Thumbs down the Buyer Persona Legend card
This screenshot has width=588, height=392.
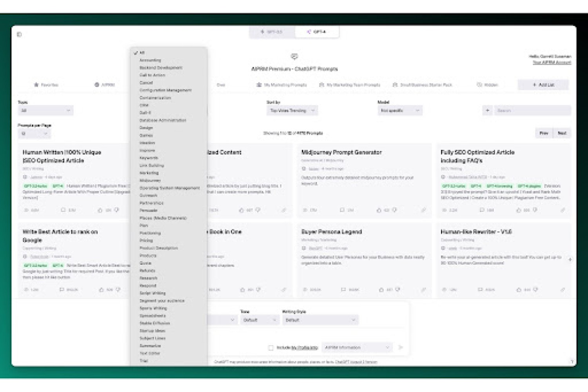pyautogui.click(x=397, y=290)
